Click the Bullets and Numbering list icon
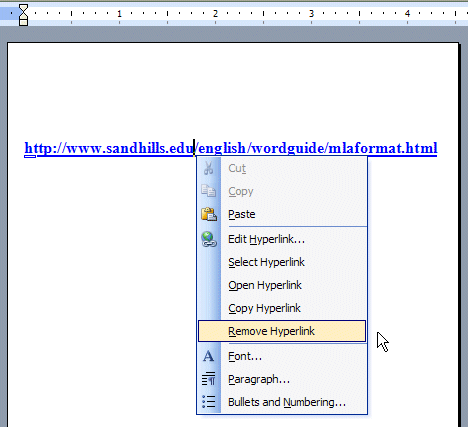This screenshot has height=427, width=468. (209, 402)
